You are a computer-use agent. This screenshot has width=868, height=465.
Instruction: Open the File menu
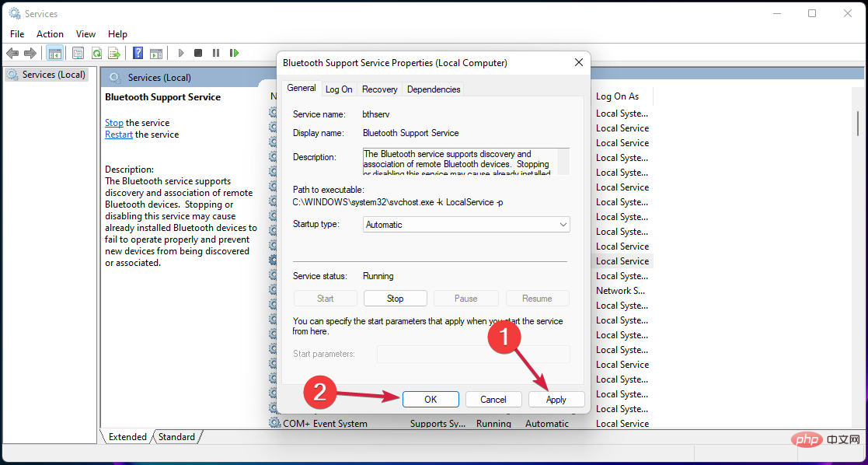[x=17, y=33]
